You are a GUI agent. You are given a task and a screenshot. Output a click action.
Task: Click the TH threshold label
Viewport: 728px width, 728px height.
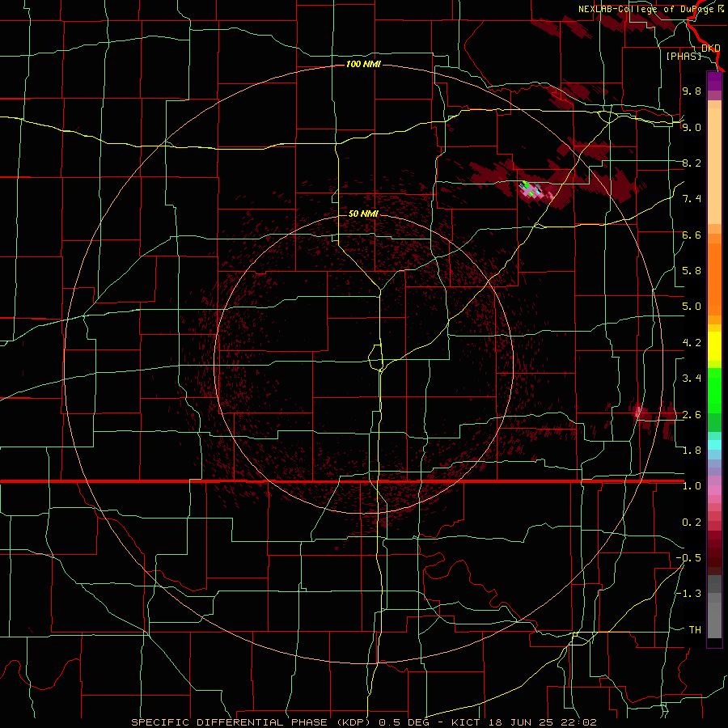695,630
